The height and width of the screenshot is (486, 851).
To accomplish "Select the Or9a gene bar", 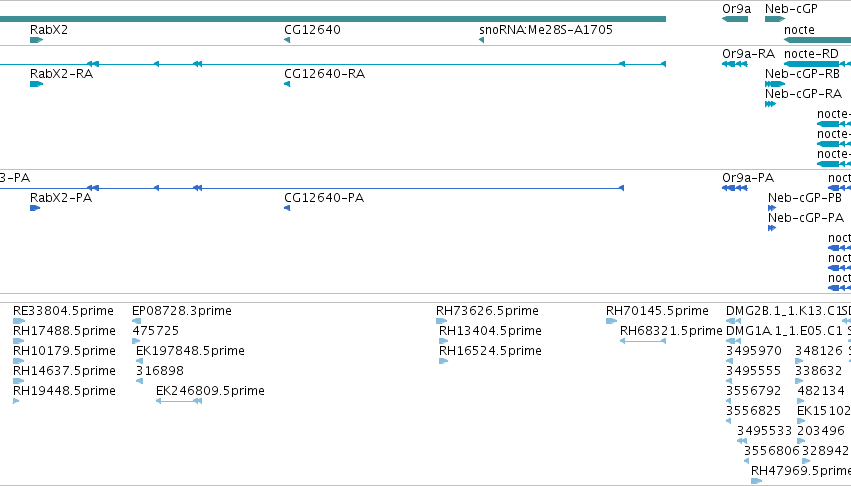I will 735,19.
